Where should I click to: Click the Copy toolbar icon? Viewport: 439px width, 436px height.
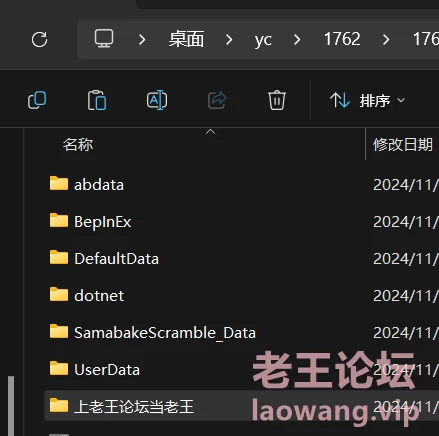pos(37,100)
